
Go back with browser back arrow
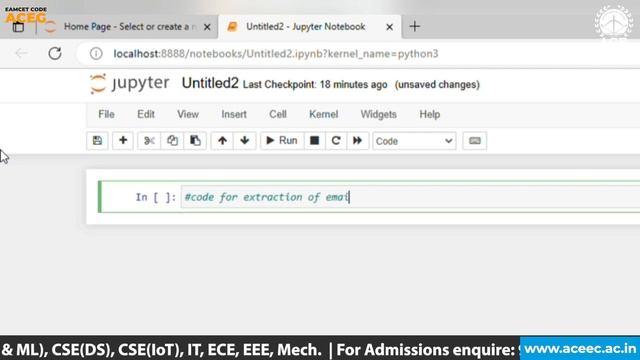pyautogui.click(x=21, y=53)
